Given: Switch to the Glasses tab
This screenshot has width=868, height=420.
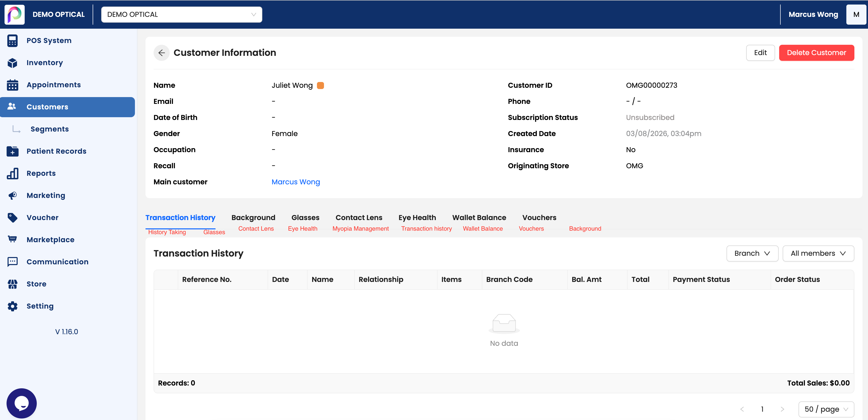Looking at the screenshot, I should coord(305,218).
